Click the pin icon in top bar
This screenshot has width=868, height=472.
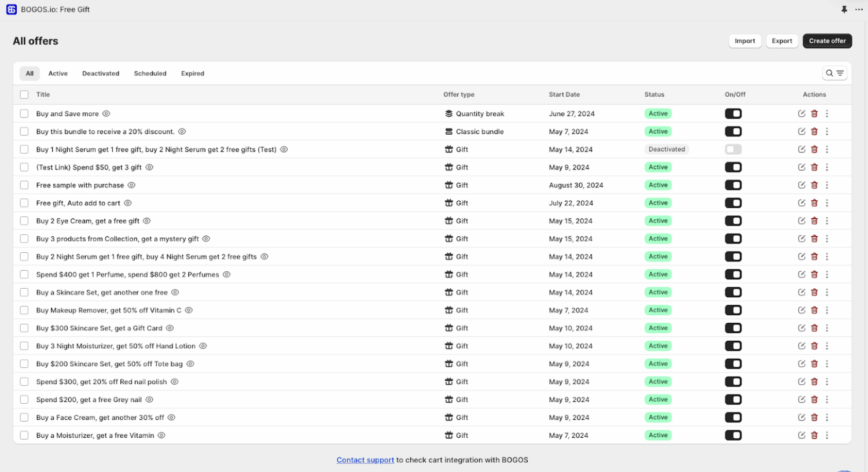coord(844,9)
